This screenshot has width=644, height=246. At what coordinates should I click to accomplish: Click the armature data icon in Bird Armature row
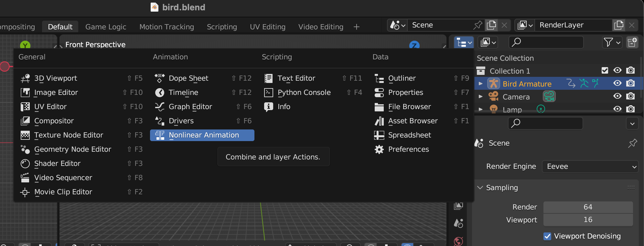596,84
